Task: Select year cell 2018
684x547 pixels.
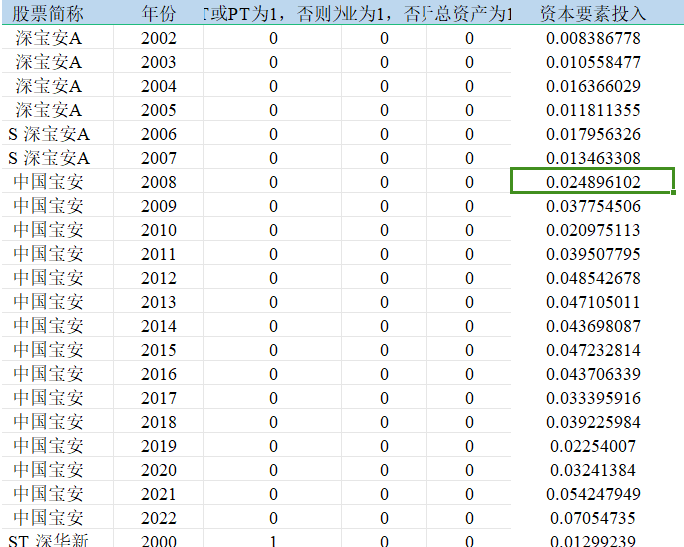Action: pyautogui.click(x=158, y=422)
